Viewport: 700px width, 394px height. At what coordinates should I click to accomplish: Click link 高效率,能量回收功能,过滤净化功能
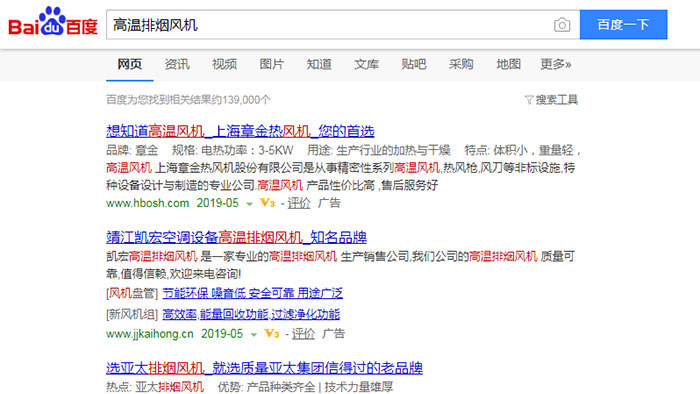(x=251, y=314)
